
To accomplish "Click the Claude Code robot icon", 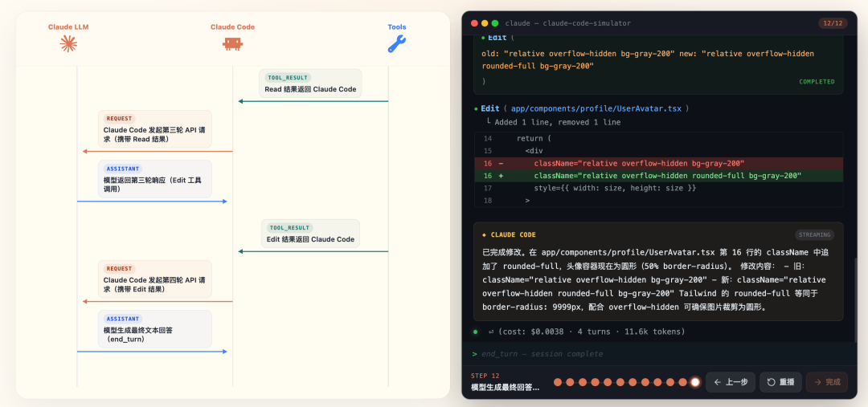I will (232, 44).
